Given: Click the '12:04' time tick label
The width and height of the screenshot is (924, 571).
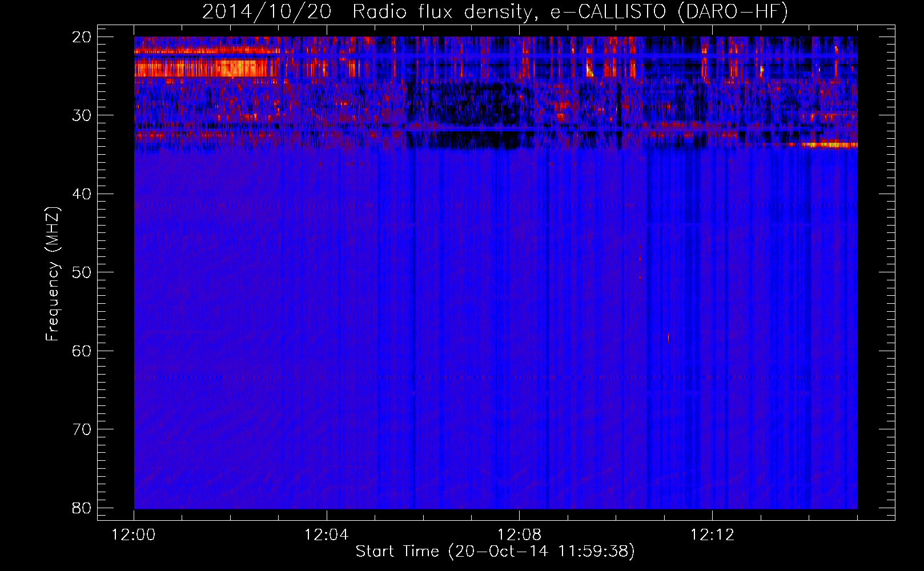Looking at the screenshot, I should tap(326, 535).
